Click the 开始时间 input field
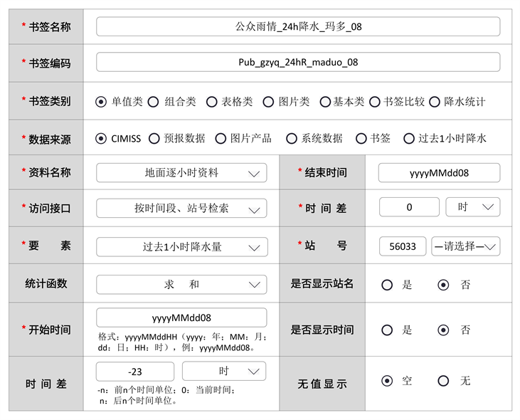This screenshot has height=420, width=520. 181,317
